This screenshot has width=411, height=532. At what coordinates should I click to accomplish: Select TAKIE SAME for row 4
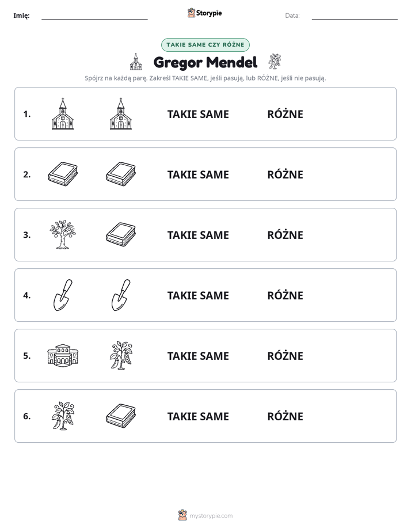click(198, 295)
